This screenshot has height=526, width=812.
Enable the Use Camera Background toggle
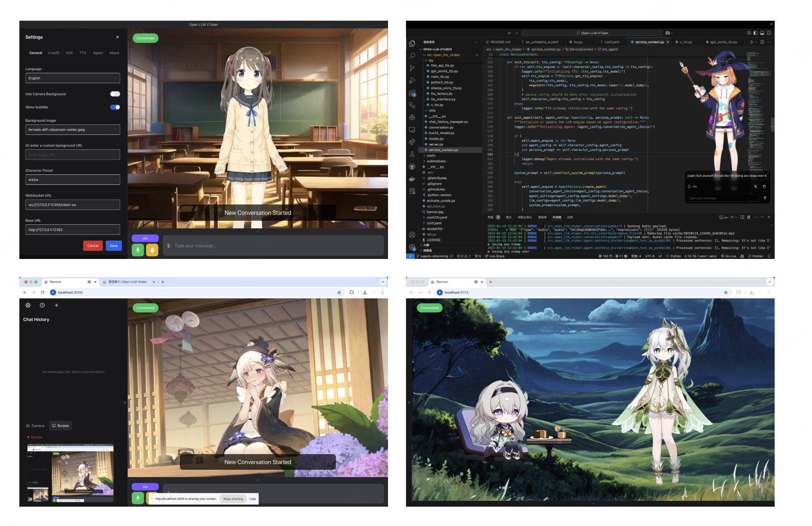click(x=115, y=94)
